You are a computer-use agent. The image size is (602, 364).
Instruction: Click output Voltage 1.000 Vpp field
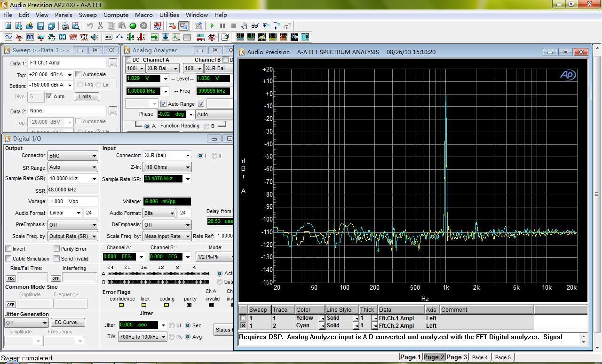coord(72,201)
